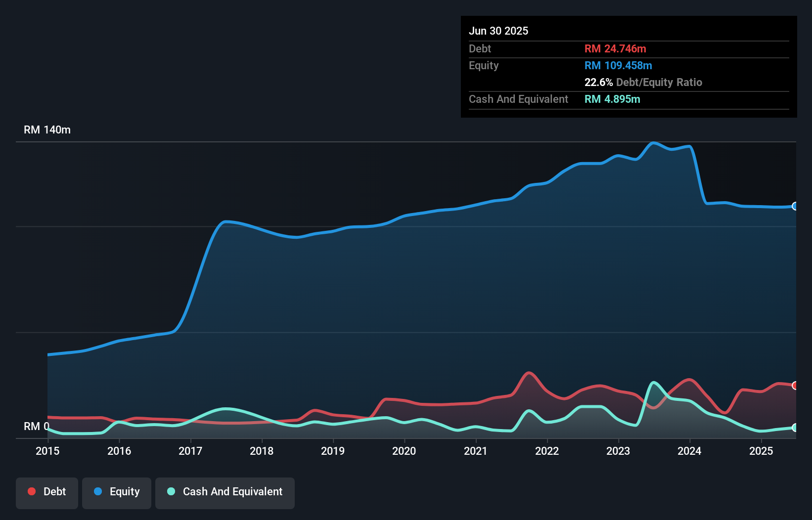Toggle Cash And Equivalent legend button
This screenshot has width=812, height=520.
(225, 493)
